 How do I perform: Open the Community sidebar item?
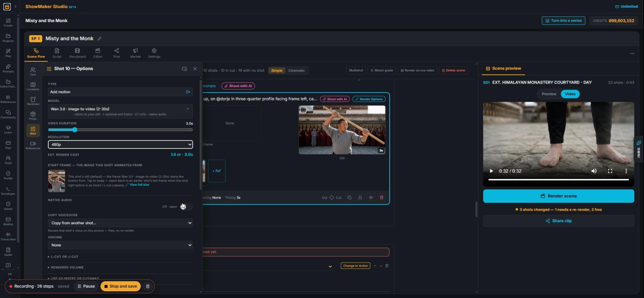coord(8,114)
